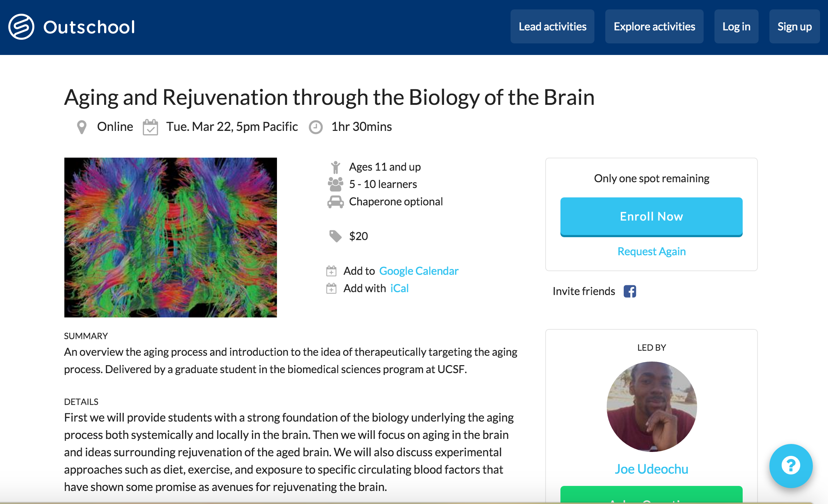
Task: Click the Facebook invite friends icon
Action: click(629, 291)
